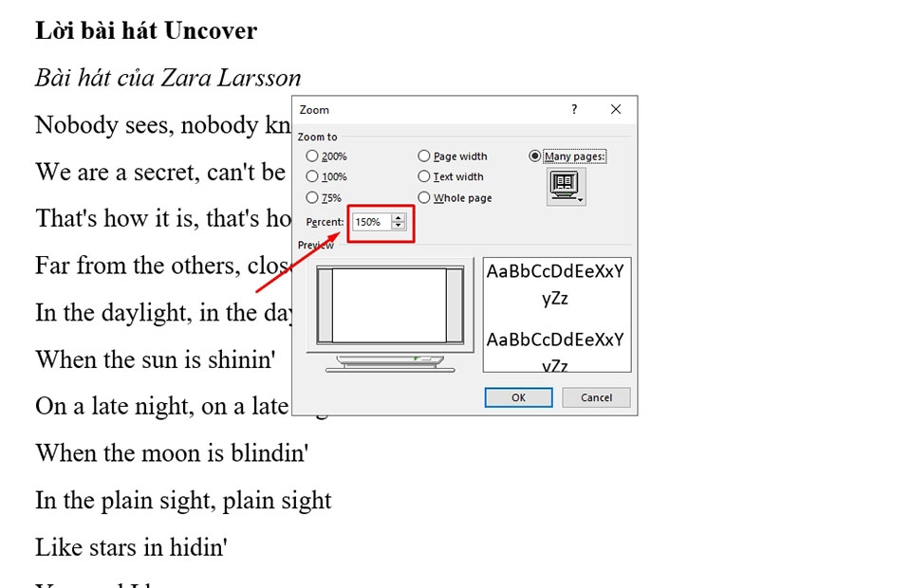Screen dimensions: 911x588
Task: Click the line 'Like stars in hidin''
Action: coord(131,547)
